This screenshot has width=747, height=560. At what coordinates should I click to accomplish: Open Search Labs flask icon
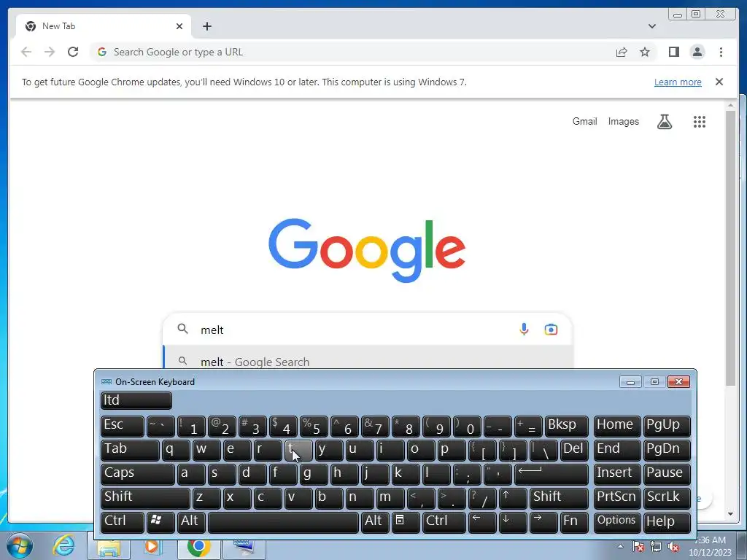[x=665, y=122]
